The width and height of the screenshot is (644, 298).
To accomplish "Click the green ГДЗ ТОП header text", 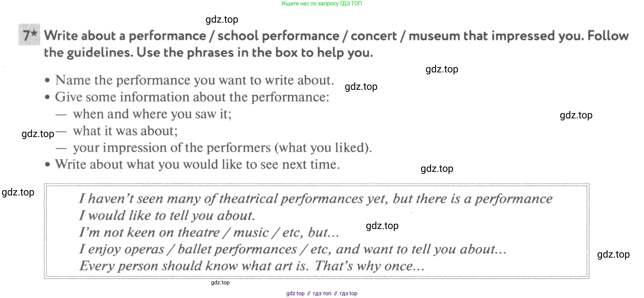I will (322, 3).
